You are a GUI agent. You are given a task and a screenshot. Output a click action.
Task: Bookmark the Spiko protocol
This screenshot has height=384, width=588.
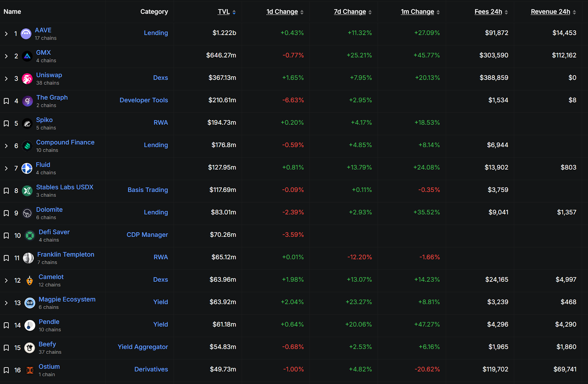coord(6,124)
